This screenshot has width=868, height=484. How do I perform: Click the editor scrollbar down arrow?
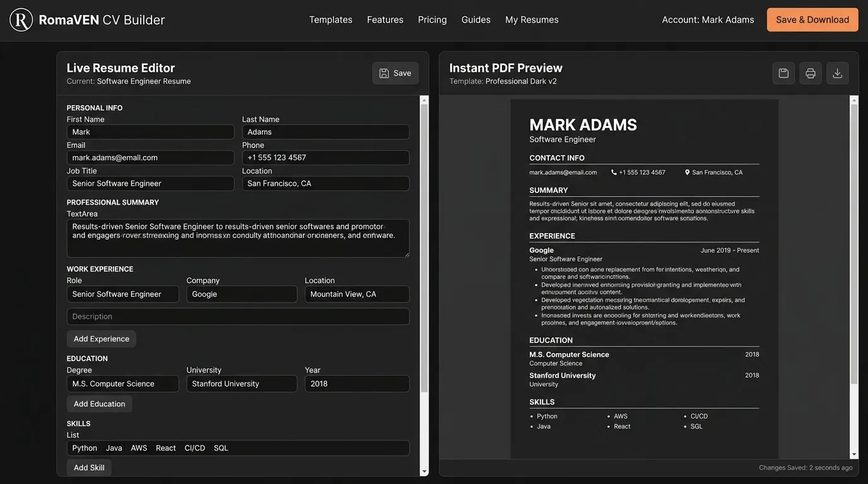pyautogui.click(x=425, y=472)
